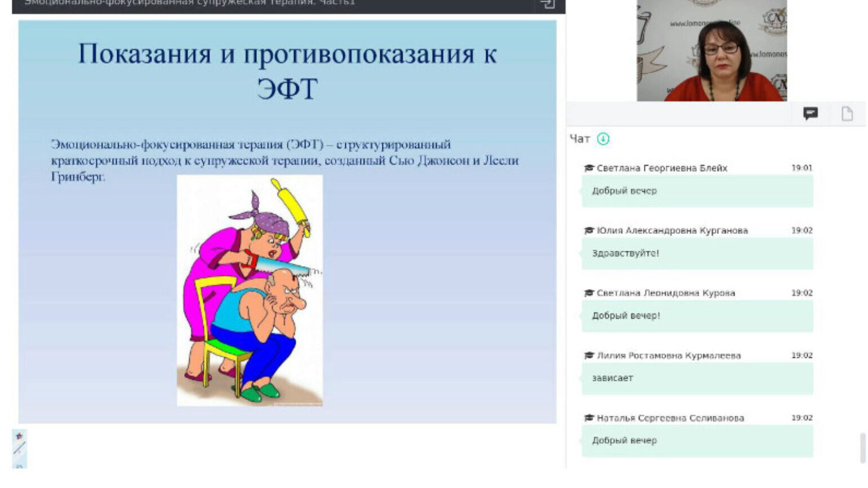Click the name Светлана Леонидовна Курова in chat

point(665,293)
